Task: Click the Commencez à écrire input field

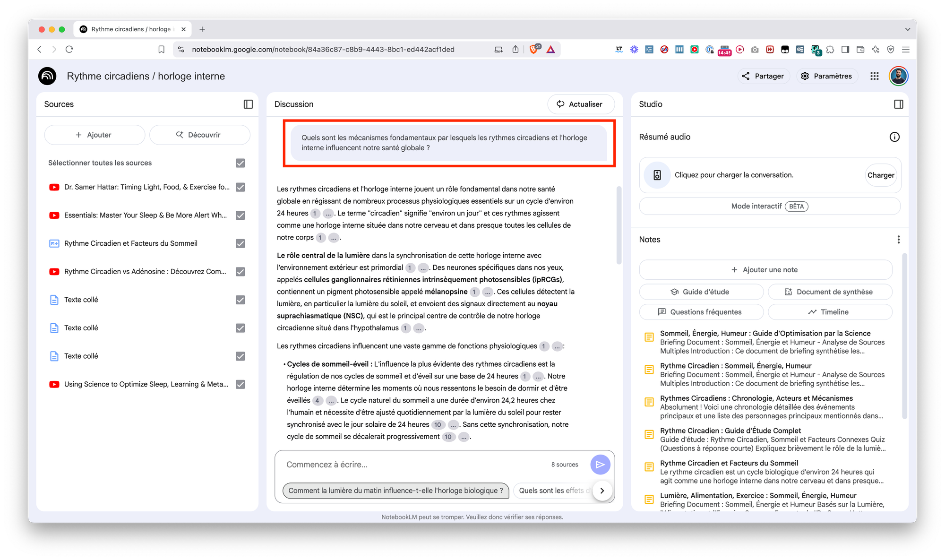Action: point(411,465)
